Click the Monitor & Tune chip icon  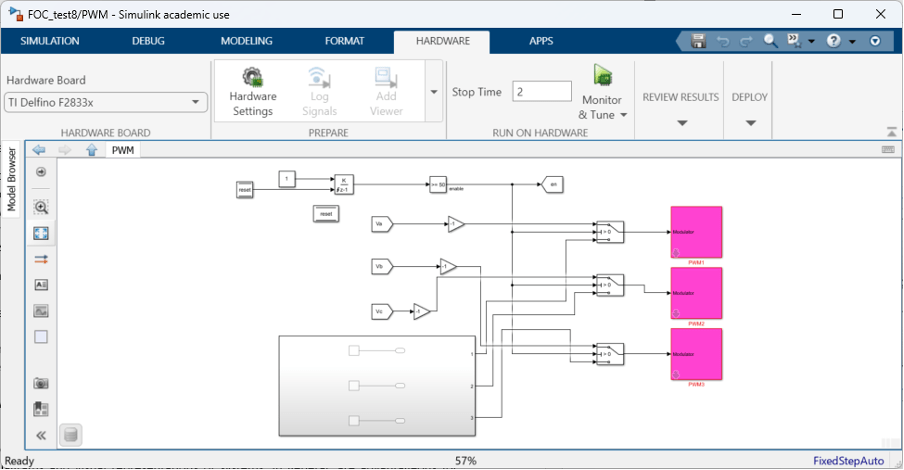coord(602,76)
